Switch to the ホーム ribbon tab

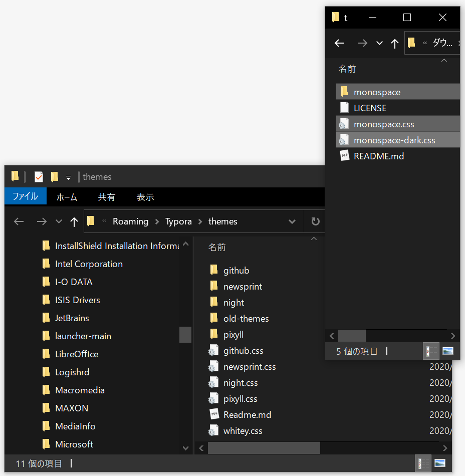67,197
